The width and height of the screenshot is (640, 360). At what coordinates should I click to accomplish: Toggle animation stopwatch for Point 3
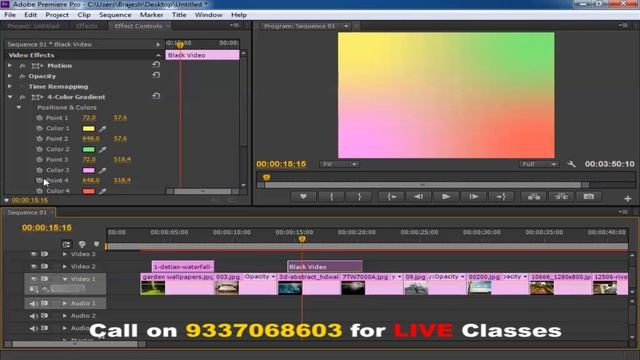tap(39, 160)
